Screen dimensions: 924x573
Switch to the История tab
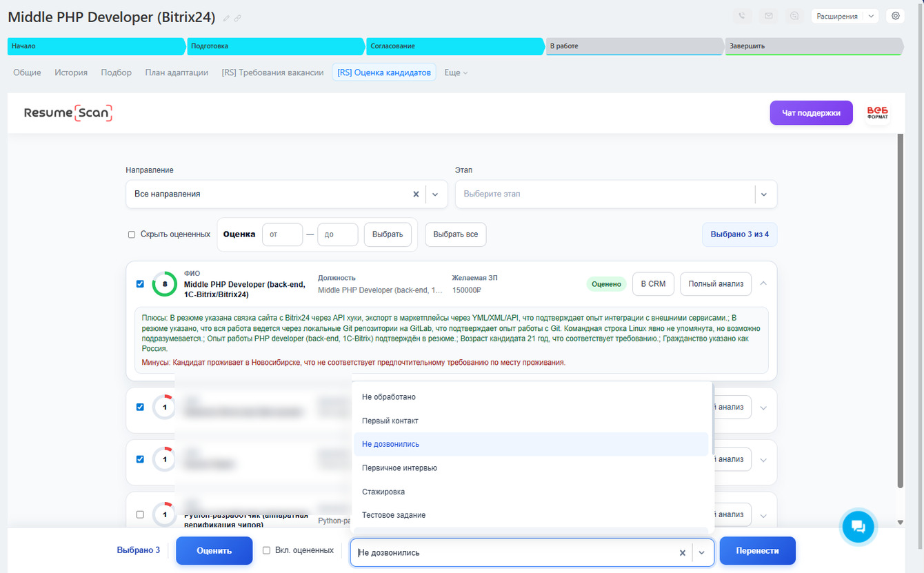tap(71, 72)
